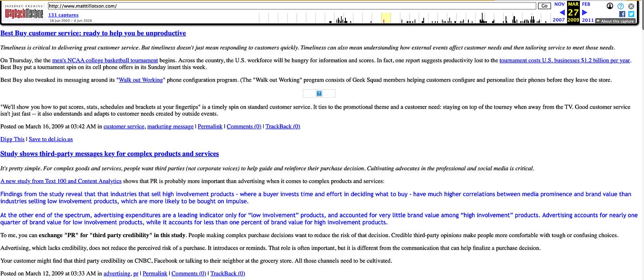The image size is (644, 280).
Task: Open marketing message category link
Action: tap(170, 126)
